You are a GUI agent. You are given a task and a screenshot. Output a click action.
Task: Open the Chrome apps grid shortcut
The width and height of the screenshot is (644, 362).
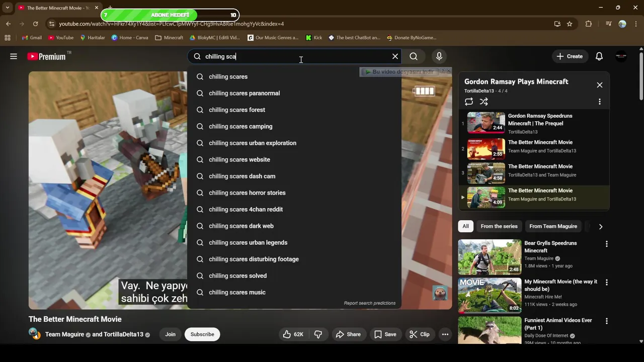(8, 38)
